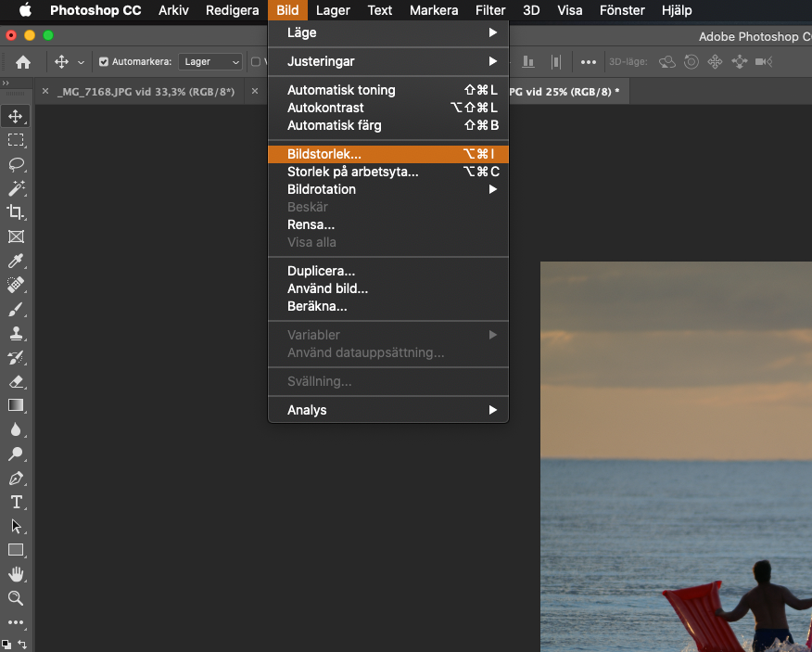Open the Apple menu
Screen dimensions: 812x652
[25, 10]
